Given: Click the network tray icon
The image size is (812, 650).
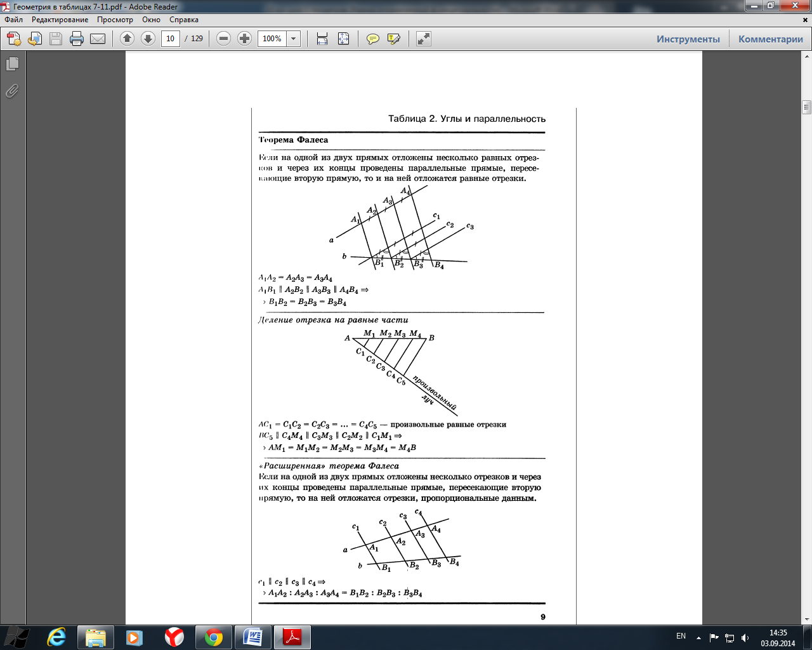Looking at the screenshot, I should [x=730, y=637].
